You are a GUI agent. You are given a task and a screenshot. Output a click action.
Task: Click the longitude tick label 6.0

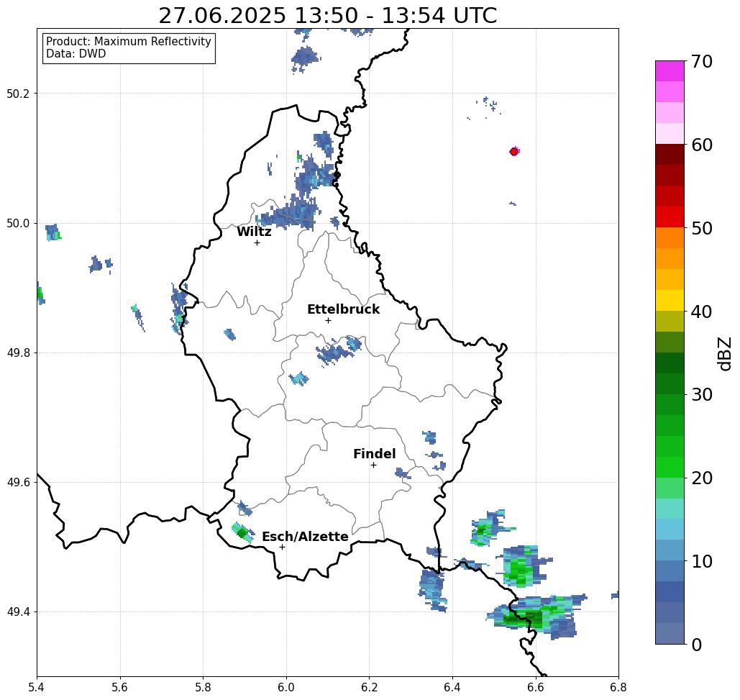coord(286,687)
